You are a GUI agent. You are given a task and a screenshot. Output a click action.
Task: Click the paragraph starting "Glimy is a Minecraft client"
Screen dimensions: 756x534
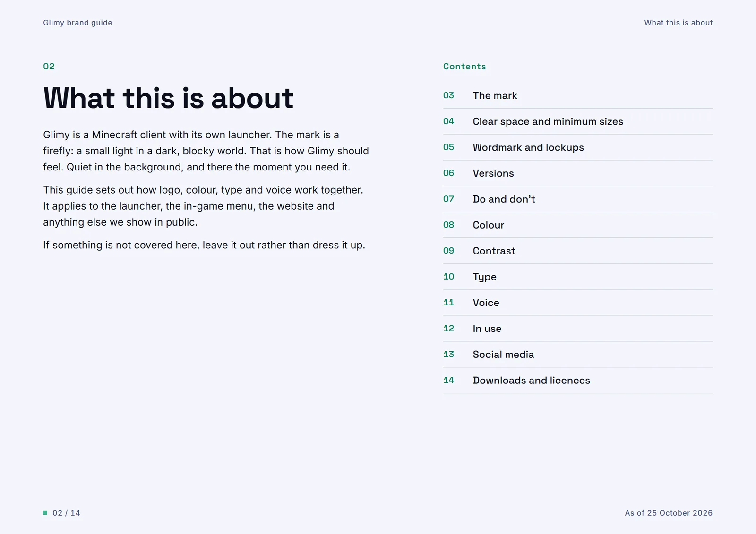click(206, 151)
